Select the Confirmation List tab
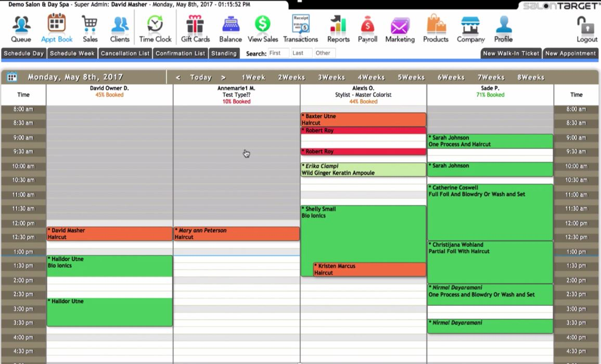 180,53
